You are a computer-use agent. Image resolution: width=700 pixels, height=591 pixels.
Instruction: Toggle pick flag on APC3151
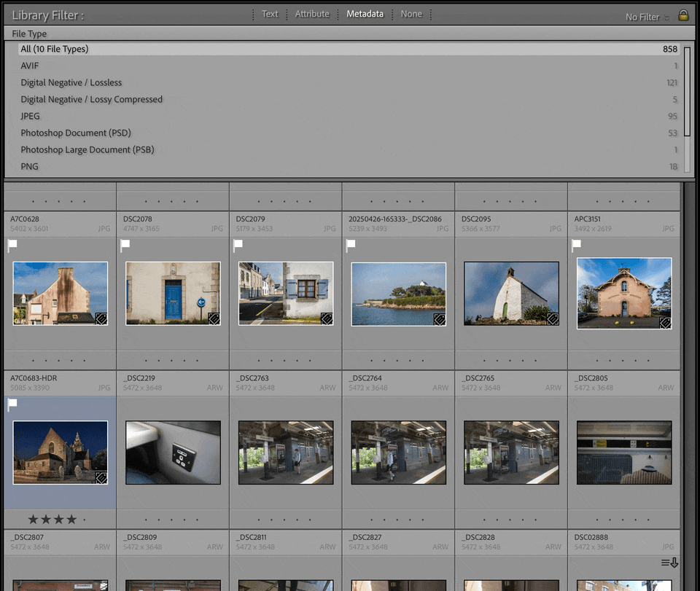point(577,244)
